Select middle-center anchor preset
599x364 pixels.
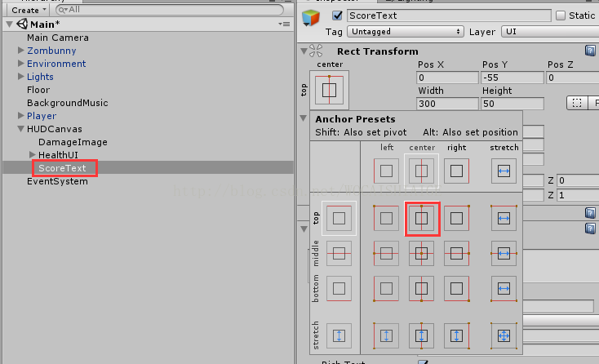click(421, 253)
